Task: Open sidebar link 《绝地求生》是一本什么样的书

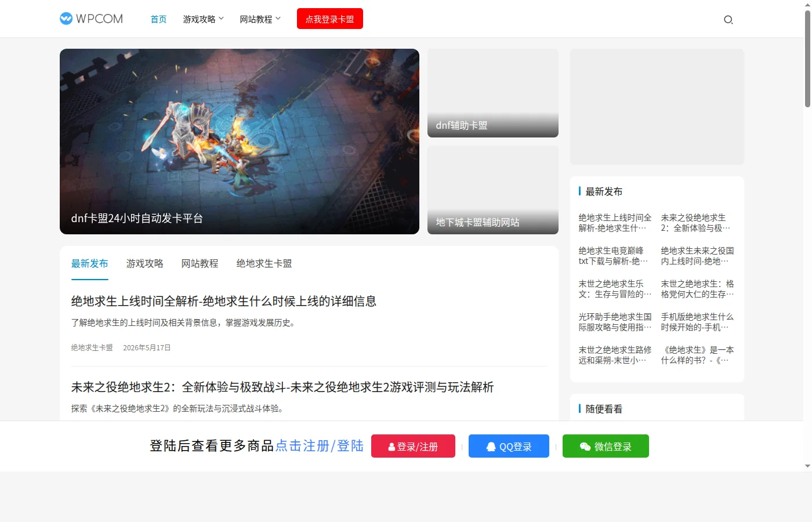Action: (x=698, y=355)
